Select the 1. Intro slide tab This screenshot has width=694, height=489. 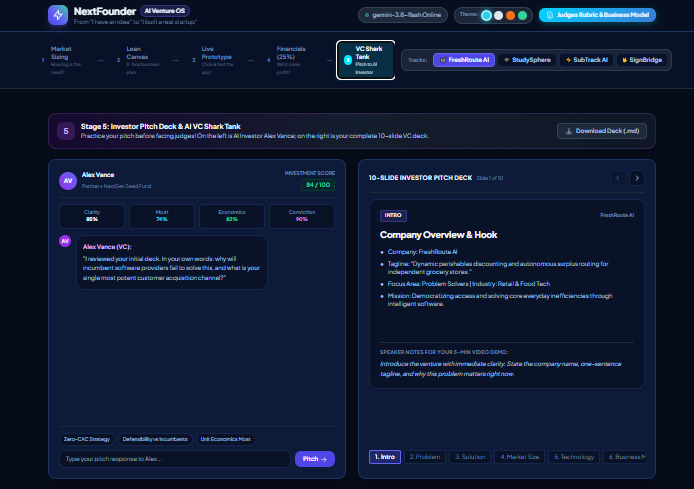coord(385,457)
